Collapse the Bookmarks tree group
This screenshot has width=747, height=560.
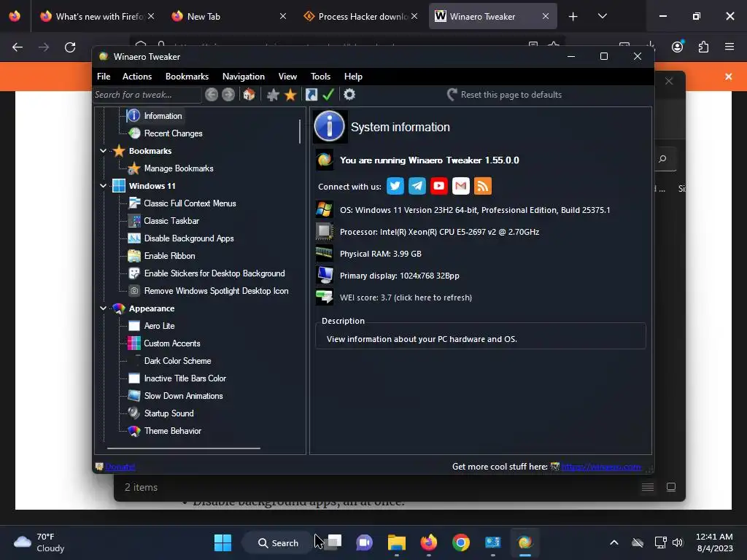pyautogui.click(x=104, y=151)
